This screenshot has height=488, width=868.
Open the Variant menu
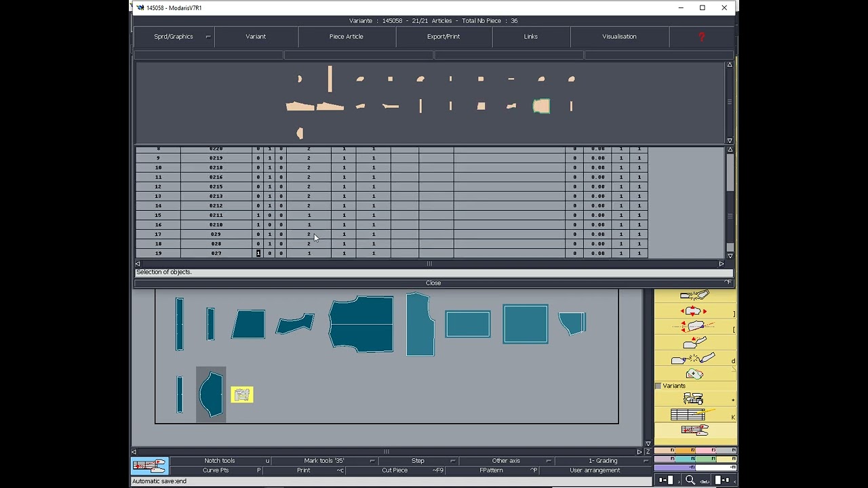pos(256,37)
